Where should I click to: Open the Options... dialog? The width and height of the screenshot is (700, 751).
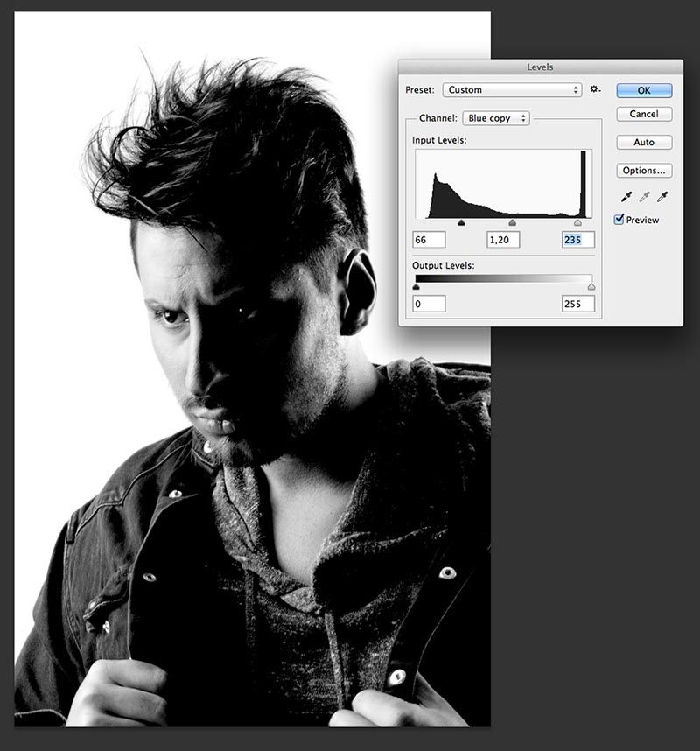[x=643, y=171]
